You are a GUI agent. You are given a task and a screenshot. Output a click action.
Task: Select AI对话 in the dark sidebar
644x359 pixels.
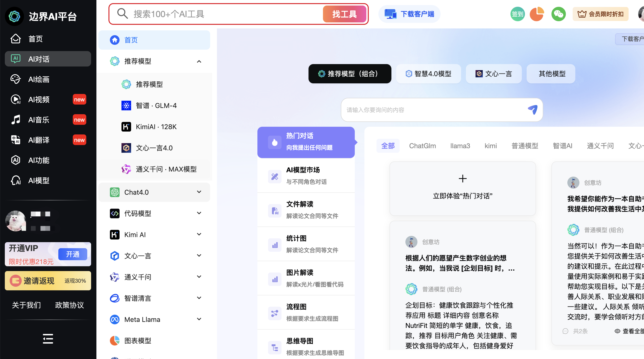coord(48,59)
